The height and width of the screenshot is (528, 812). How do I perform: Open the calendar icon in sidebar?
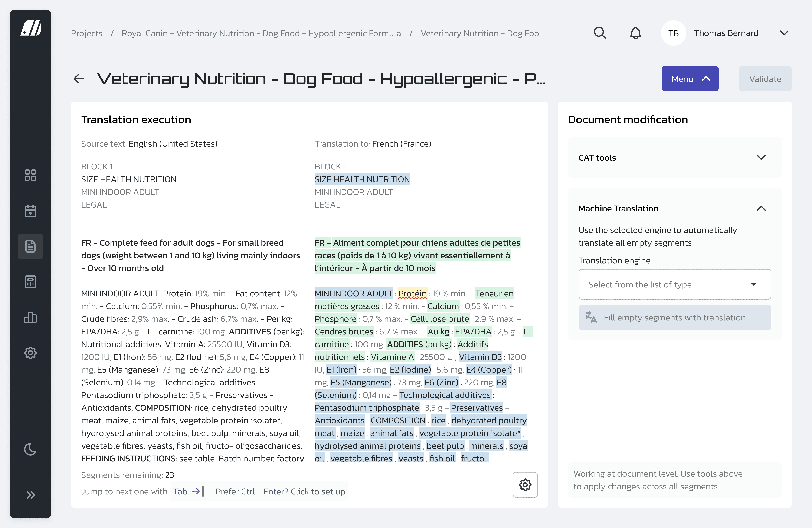[30, 211]
